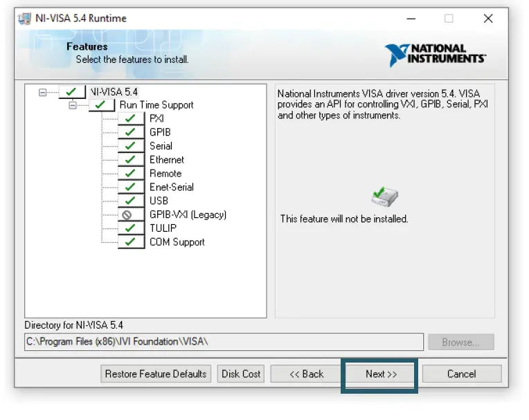Click the drive install icon in description pane
Screen dimensions: 529x420
coord(384,197)
